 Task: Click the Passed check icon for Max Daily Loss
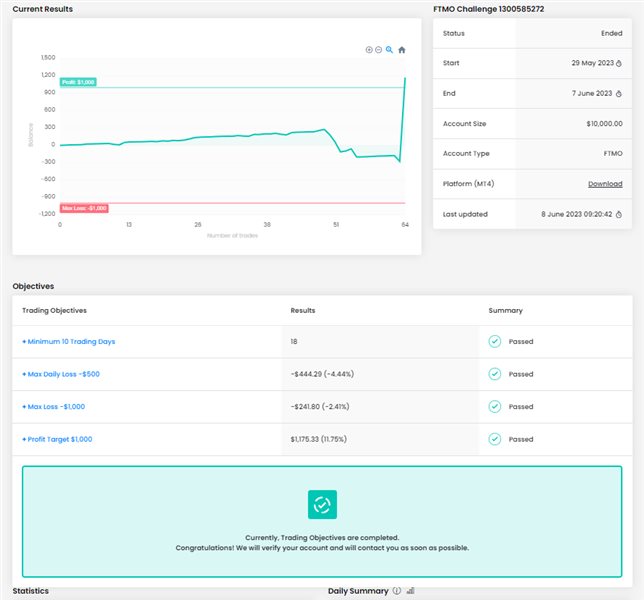tap(494, 374)
